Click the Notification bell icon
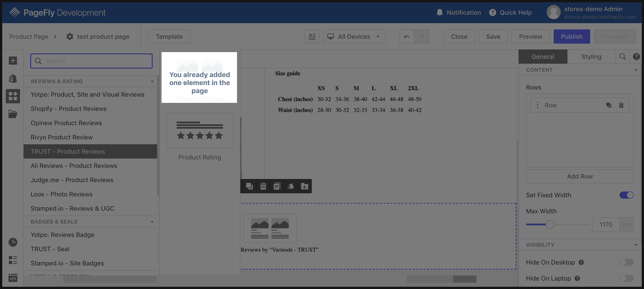Viewport: 644px width, 289px height. pyautogui.click(x=439, y=12)
